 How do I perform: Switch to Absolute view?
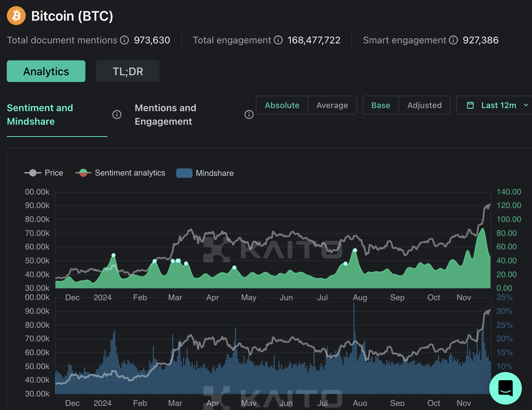tap(282, 105)
